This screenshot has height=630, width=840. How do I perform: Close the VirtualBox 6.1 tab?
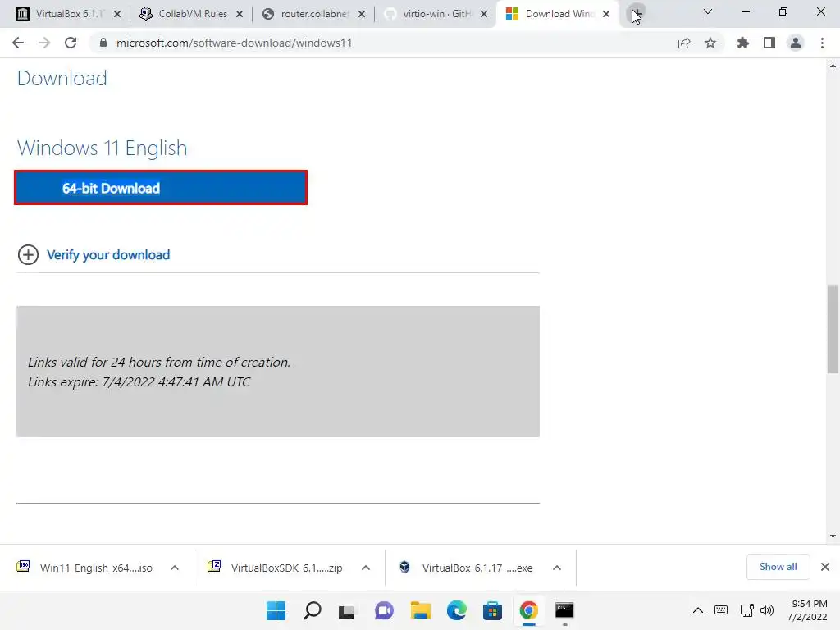pyautogui.click(x=117, y=14)
